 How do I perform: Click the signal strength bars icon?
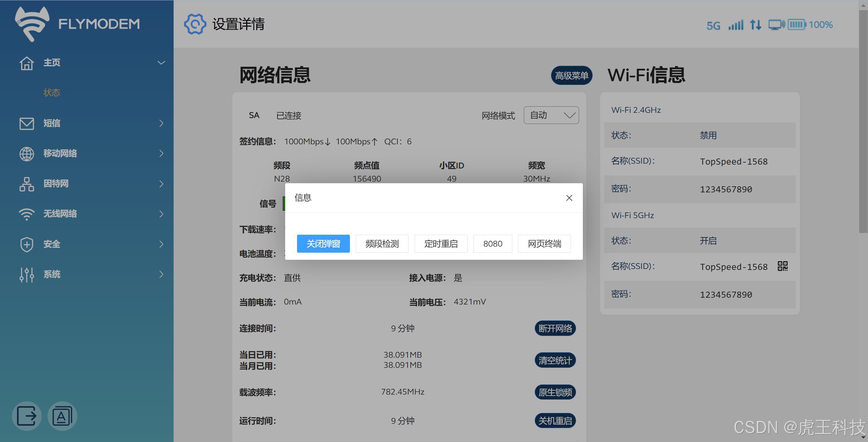tap(736, 25)
